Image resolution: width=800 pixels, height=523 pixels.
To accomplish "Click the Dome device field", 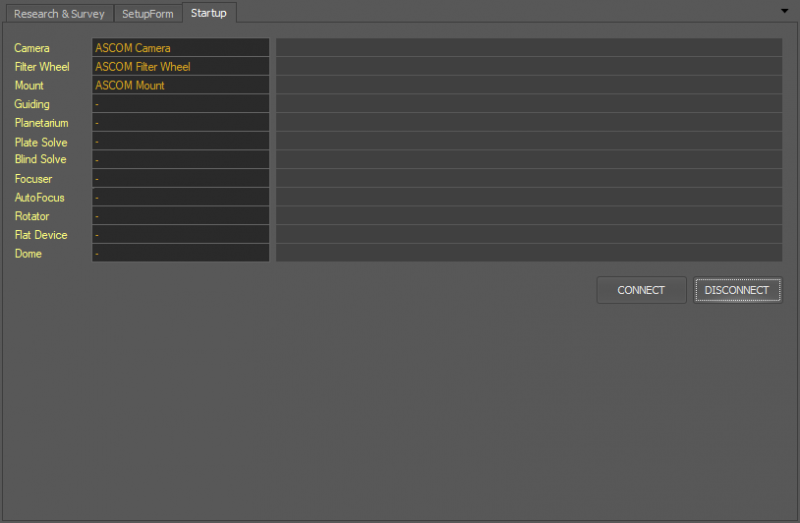I will click(181, 253).
